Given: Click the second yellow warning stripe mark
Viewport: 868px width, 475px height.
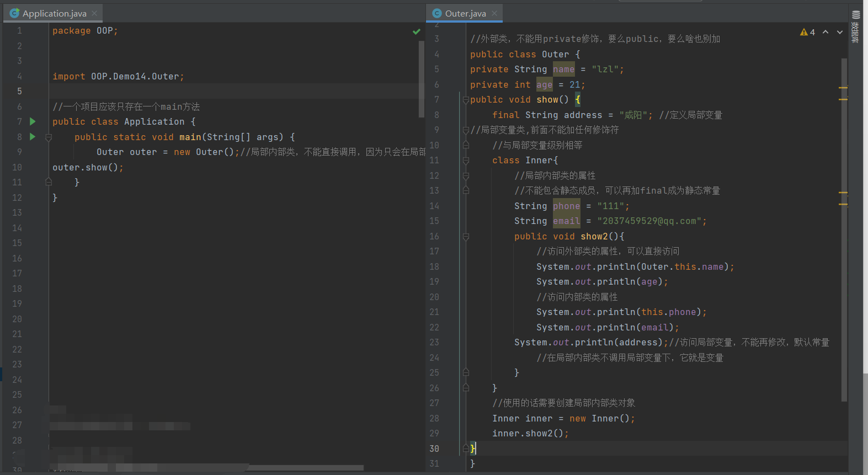Looking at the screenshot, I should 843,99.
